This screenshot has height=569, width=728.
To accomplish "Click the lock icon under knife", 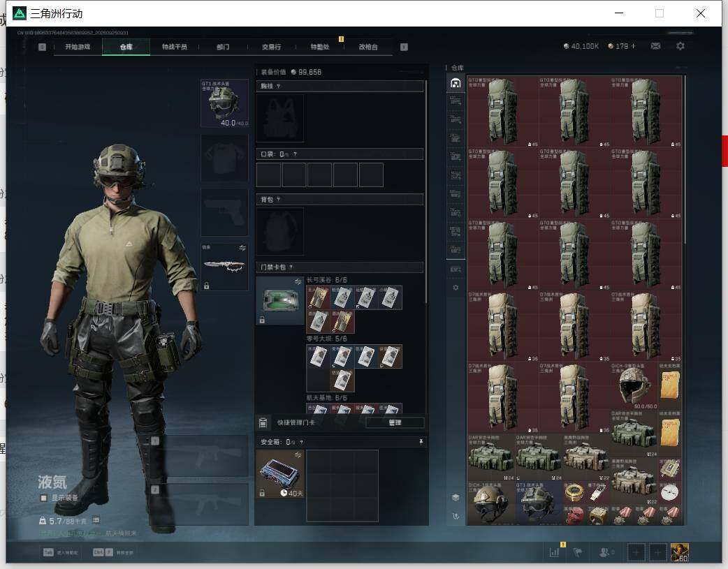I will coord(207,286).
